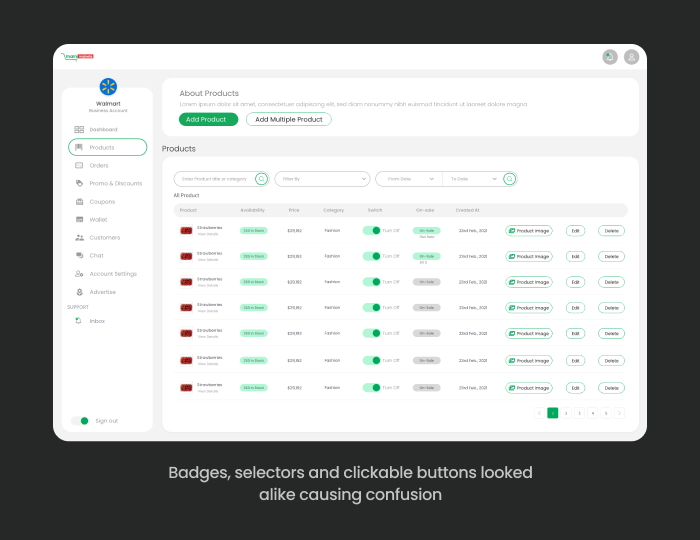Open the To Date dropdown

pyautogui.click(x=473, y=179)
